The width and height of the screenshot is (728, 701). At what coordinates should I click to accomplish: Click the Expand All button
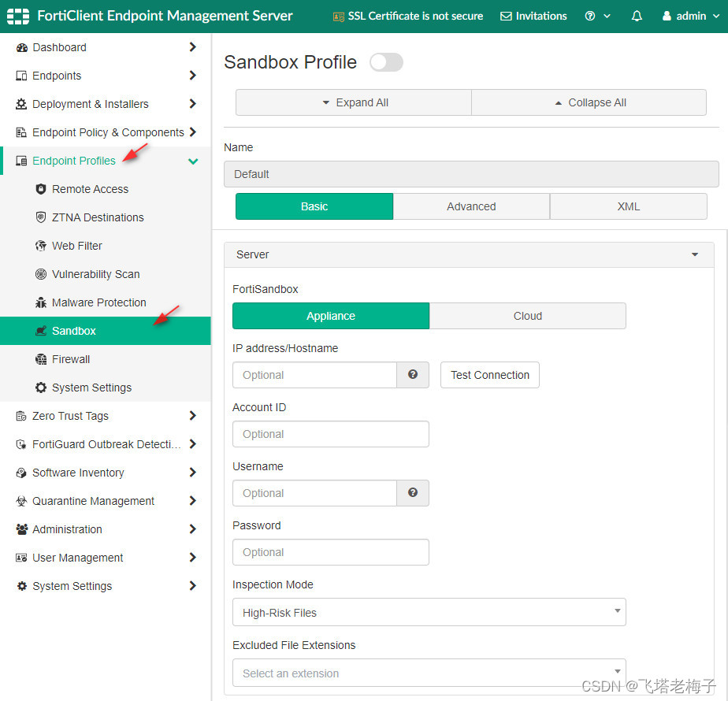click(353, 102)
